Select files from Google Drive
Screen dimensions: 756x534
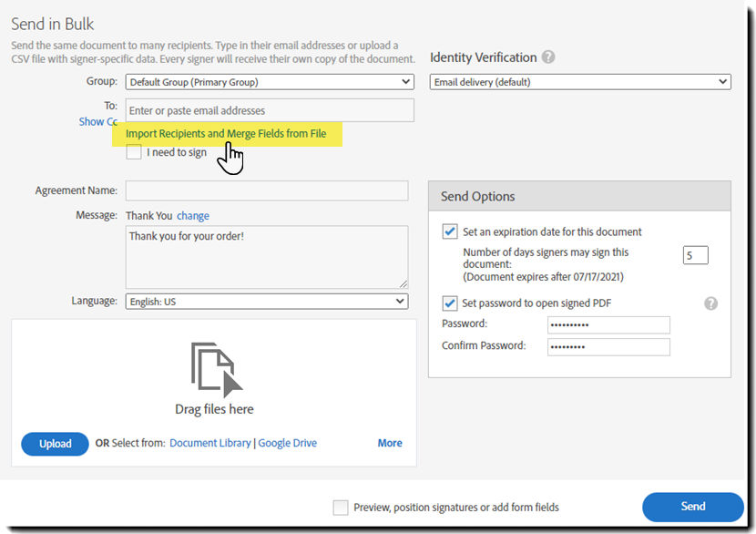pyautogui.click(x=288, y=443)
